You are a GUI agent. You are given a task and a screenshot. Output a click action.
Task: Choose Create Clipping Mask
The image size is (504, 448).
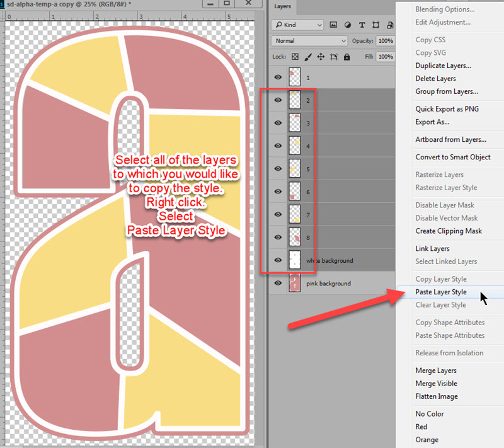449,231
